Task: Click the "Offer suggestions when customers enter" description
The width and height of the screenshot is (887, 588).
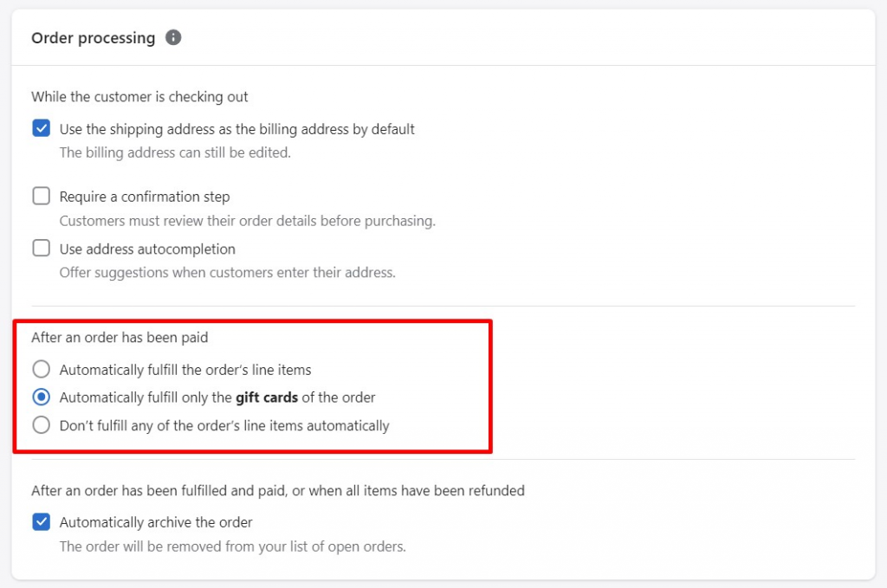Action: 227,273
